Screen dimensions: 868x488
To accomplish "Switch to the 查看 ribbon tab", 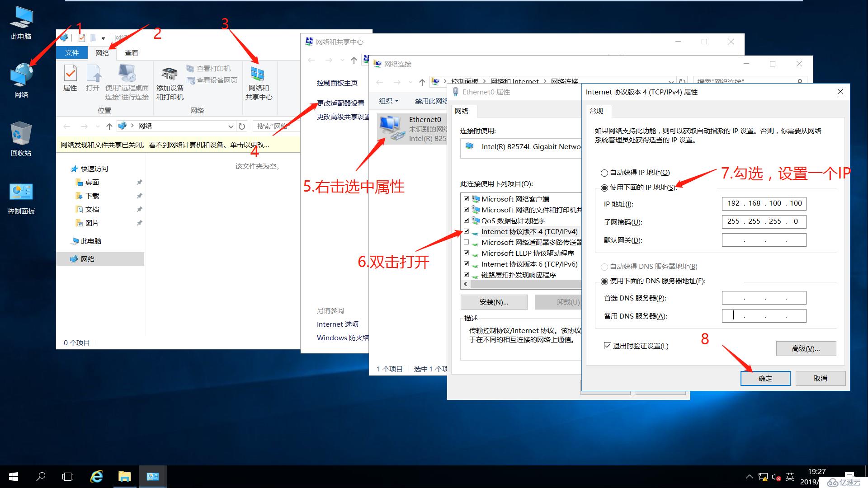I will click(x=132, y=53).
